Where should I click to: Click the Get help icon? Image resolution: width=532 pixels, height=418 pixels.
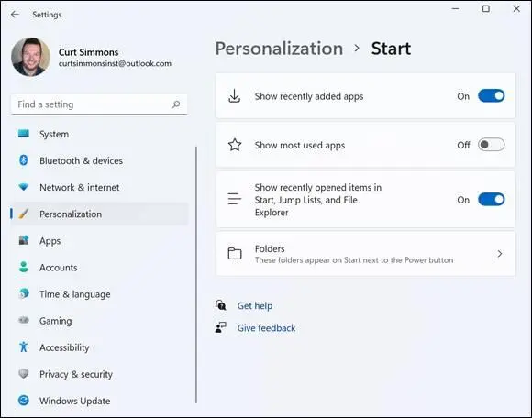click(220, 305)
